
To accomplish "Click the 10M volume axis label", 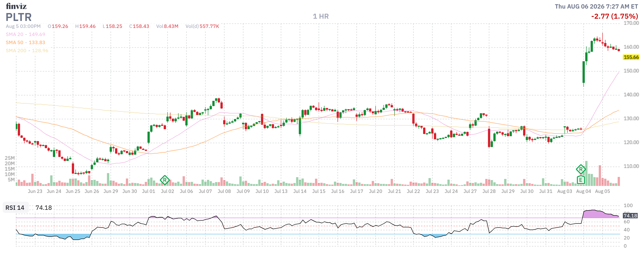I will (x=10, y=174).
